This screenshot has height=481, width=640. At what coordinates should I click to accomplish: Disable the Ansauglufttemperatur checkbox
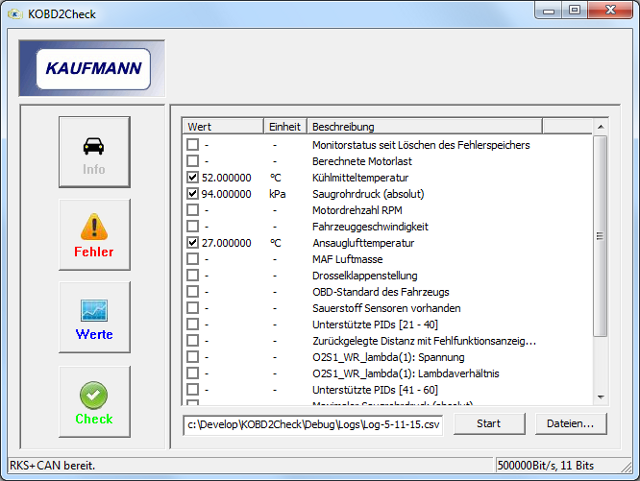(x=192, y=243)
